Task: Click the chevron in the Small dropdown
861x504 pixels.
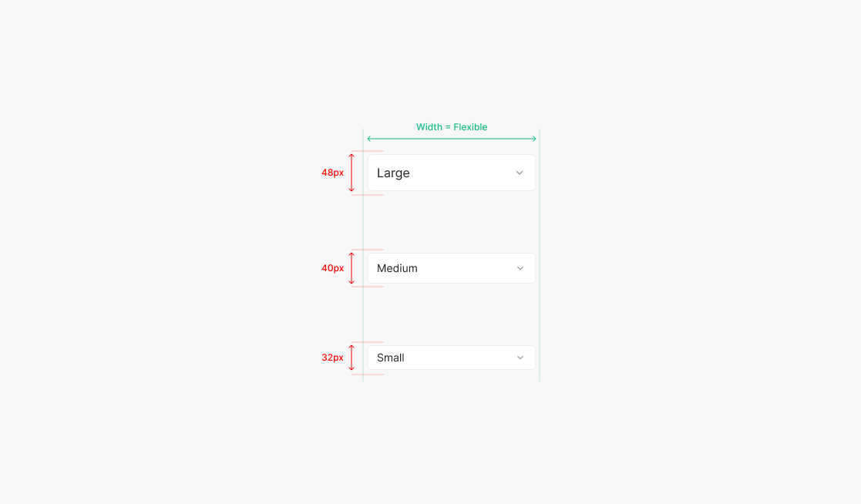Action: (520, 358)
